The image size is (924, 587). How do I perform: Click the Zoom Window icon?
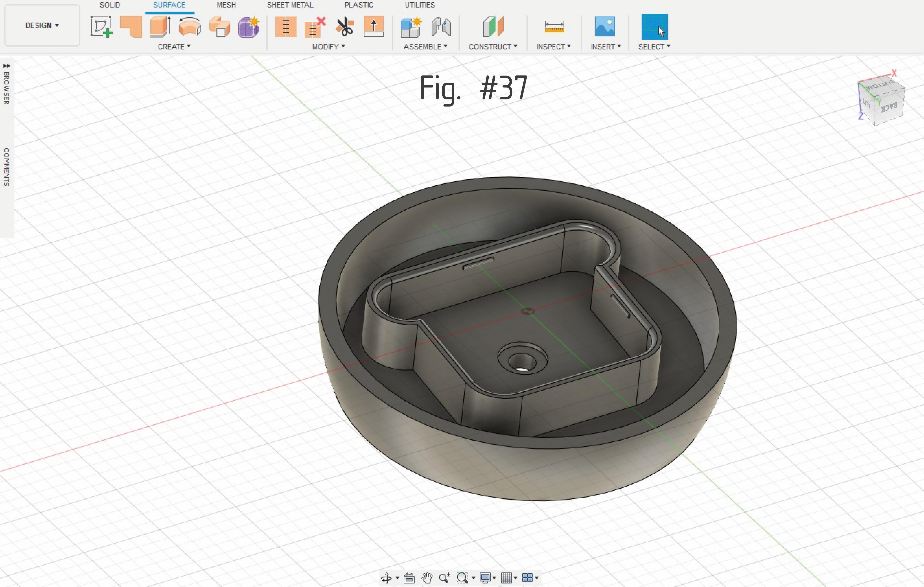pos(462,577)
